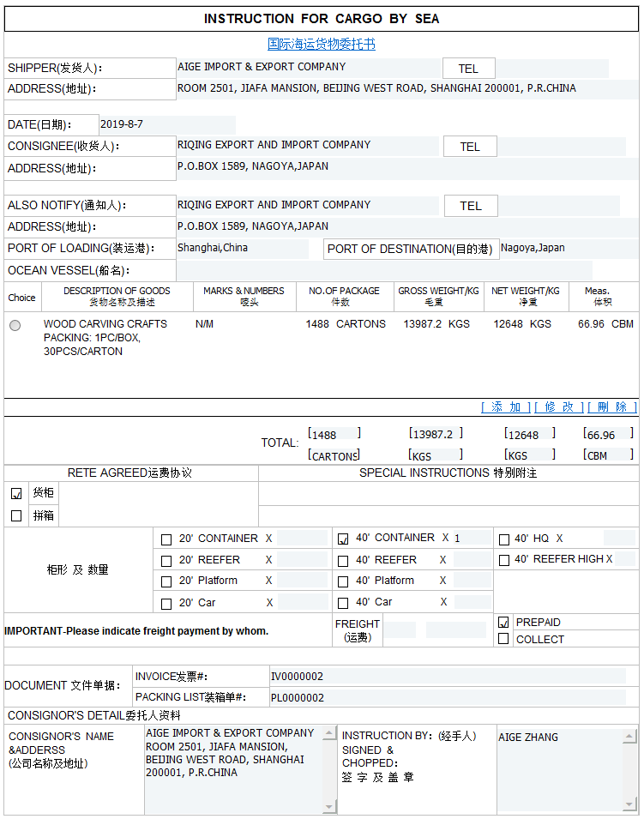644x819 pixels.
Task: Check the 40' HQ checkbox
Action: click(504, 539)
